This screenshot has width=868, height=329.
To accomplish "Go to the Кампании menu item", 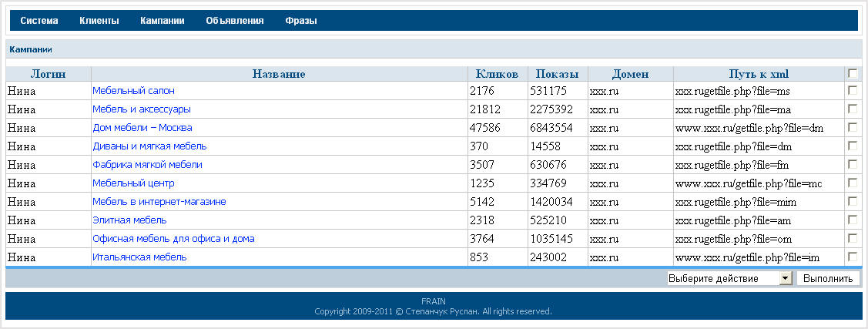I will [162, 21].
